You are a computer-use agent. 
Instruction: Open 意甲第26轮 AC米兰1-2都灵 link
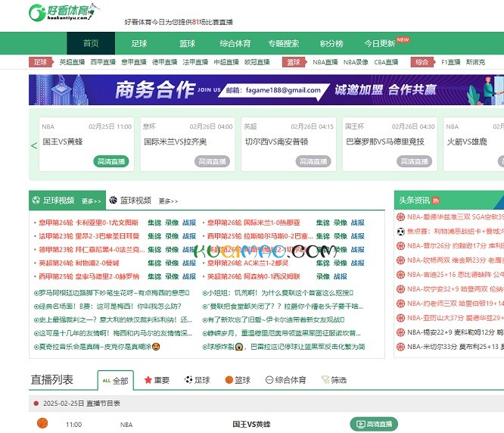[247, 263]
